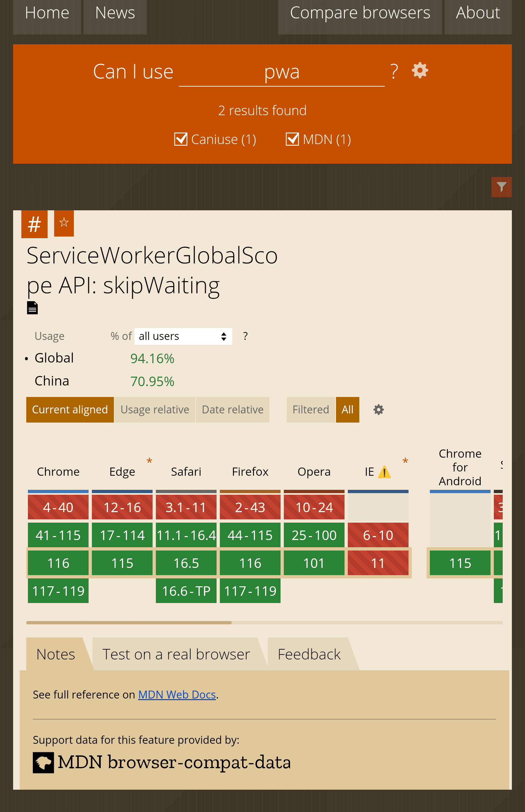Click Chrome 4-40 unsupported cell
The image size is (525, 812).
point(58,507)
